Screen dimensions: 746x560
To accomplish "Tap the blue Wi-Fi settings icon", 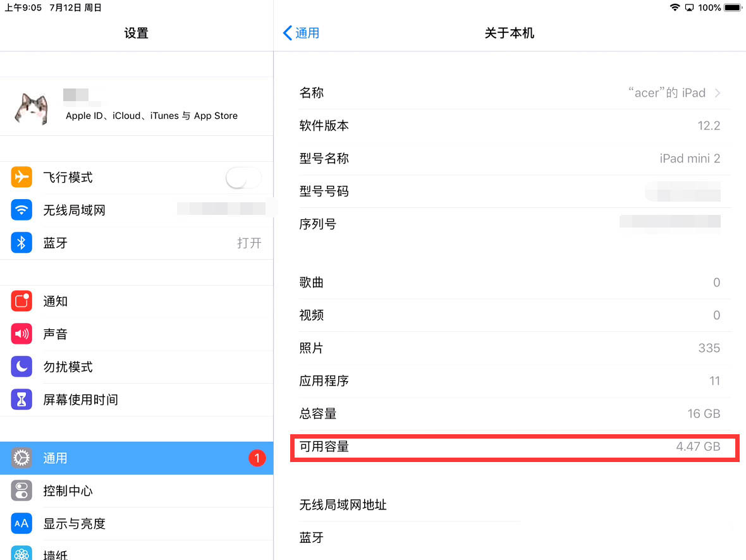I will [x=21, y=210].
